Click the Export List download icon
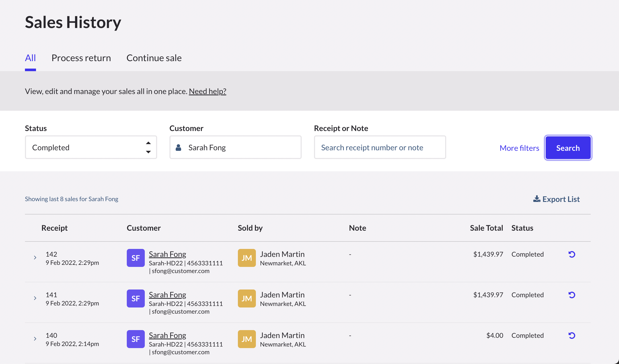The width and height of the screenshot is (619, 364). tap(536, 199)
